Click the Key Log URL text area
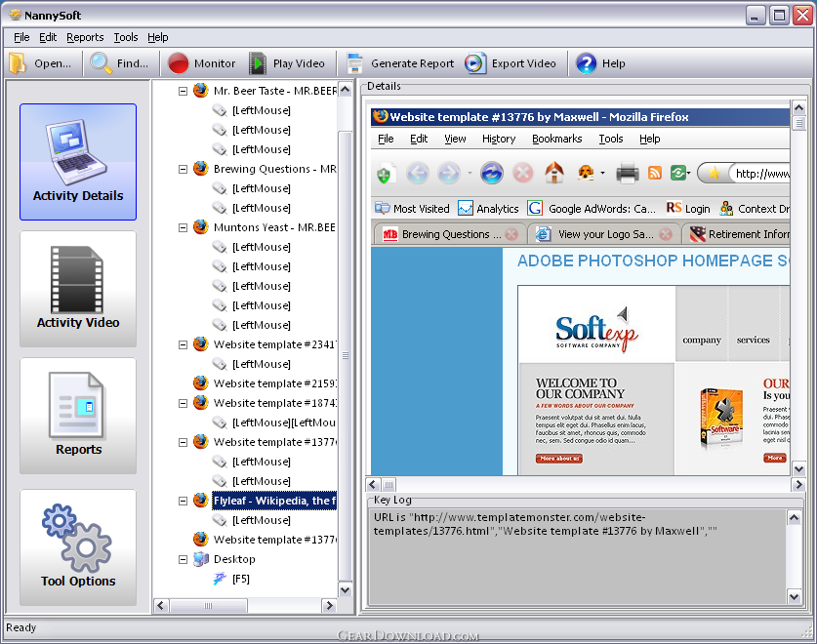The height and width of the screenshot is (644, 817). click(577, 556)
